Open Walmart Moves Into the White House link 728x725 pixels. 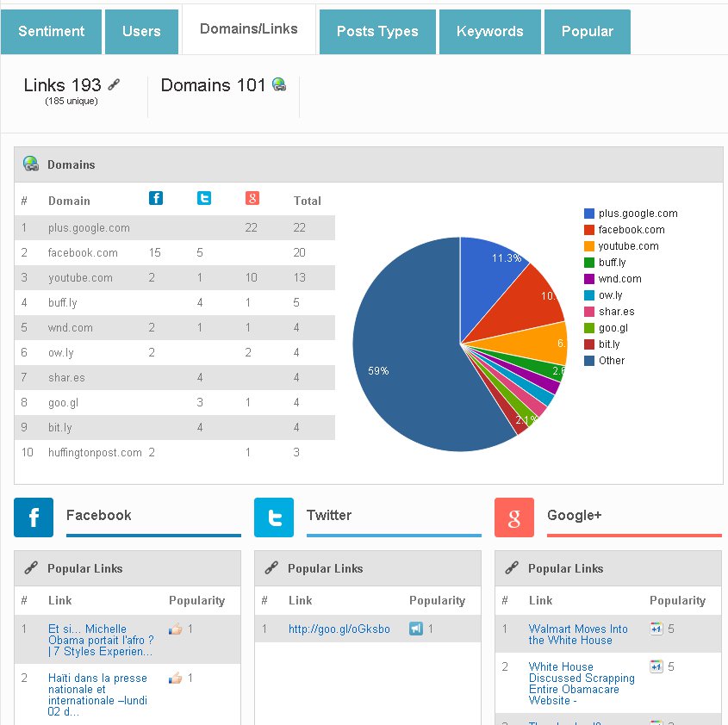[578, 635]
